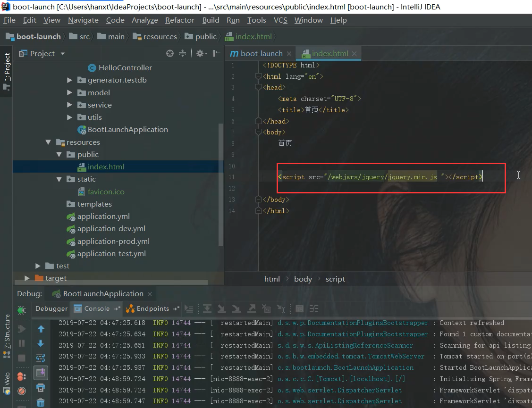Open Project panel settings gear

(x=202, y=53)
